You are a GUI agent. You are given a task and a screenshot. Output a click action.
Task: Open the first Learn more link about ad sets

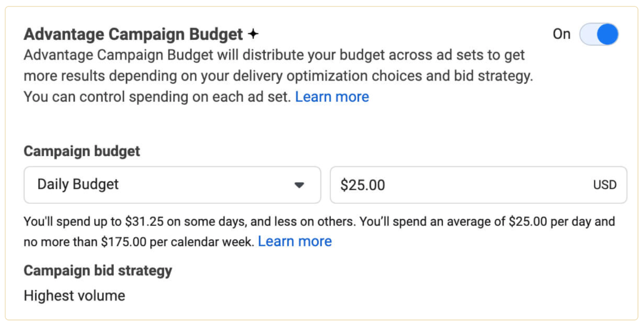coord(332,97)
